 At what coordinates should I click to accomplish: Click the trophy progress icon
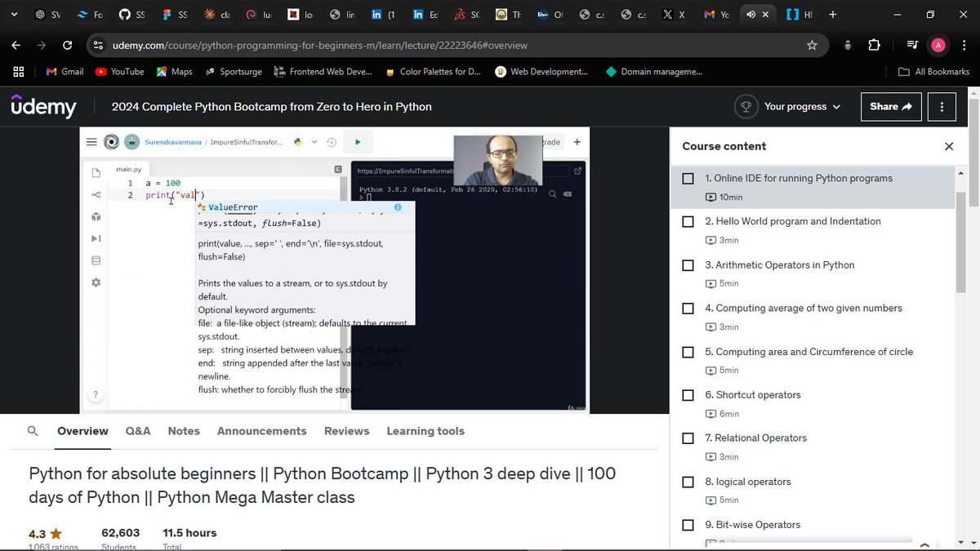point(745,107)
